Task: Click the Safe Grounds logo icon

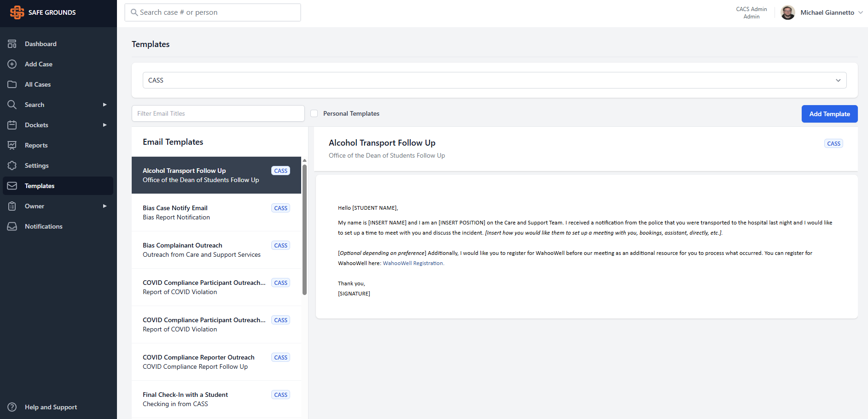Action: 17,12
